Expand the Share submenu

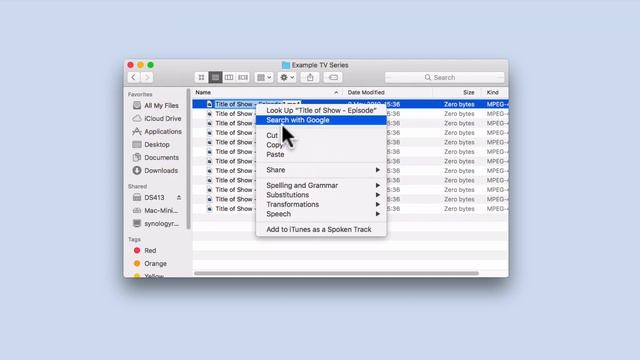pos(321,170)
